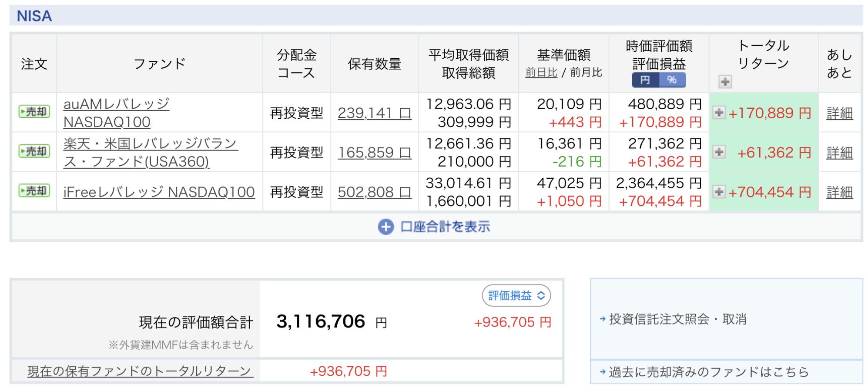868x391 pixels.
Task: Click the 売却 sell icon for USA360 fund
Action: click(34, 151)
